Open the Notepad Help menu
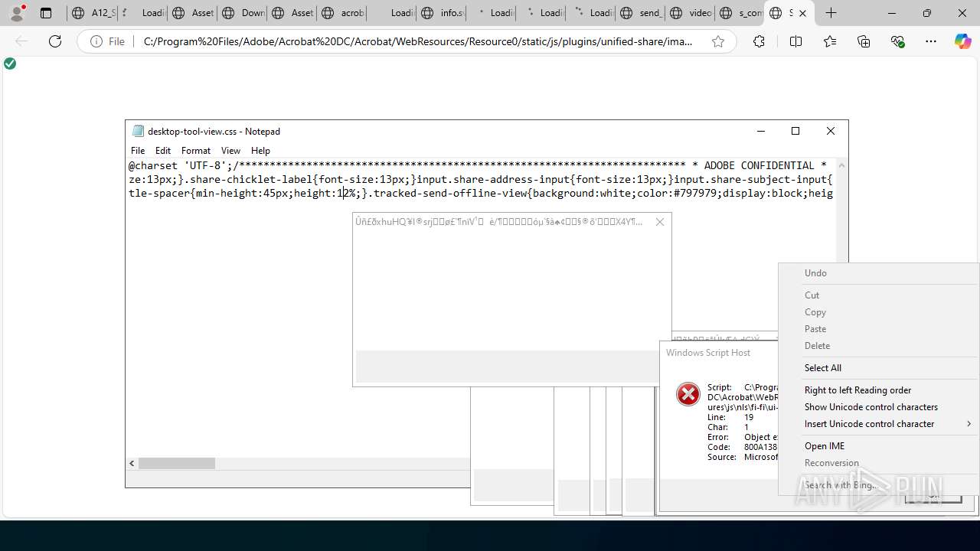 click(260, 151)
